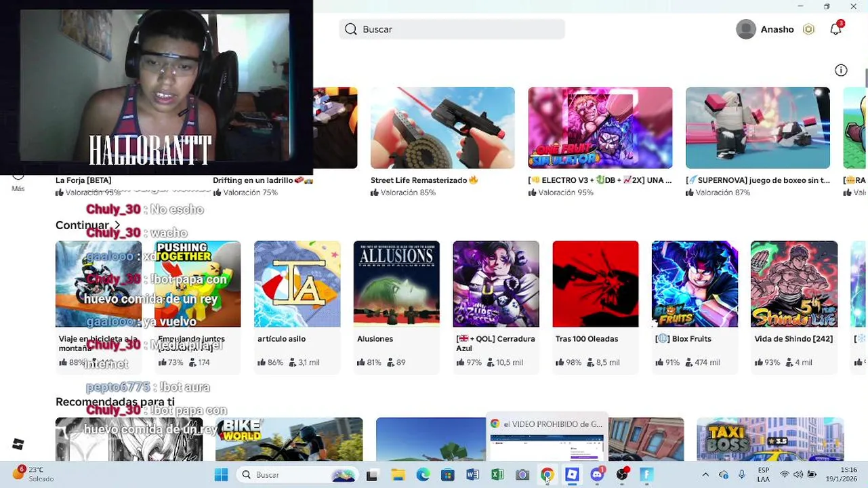Open OBS Studio from taskbar

[x=622, y=475]
